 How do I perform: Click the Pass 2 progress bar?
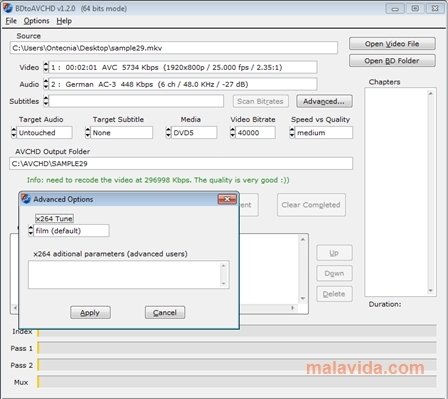click(236, 365)
